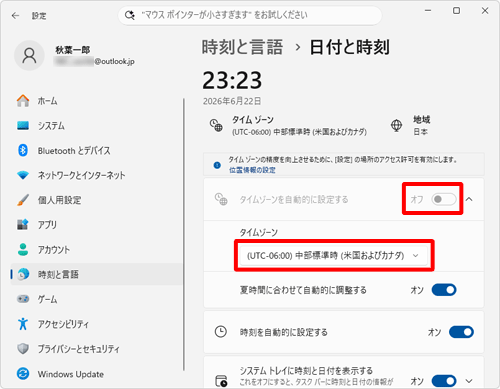Click the 地域 globe icon
Screen dimensions: 500x389
pos(396,125)
